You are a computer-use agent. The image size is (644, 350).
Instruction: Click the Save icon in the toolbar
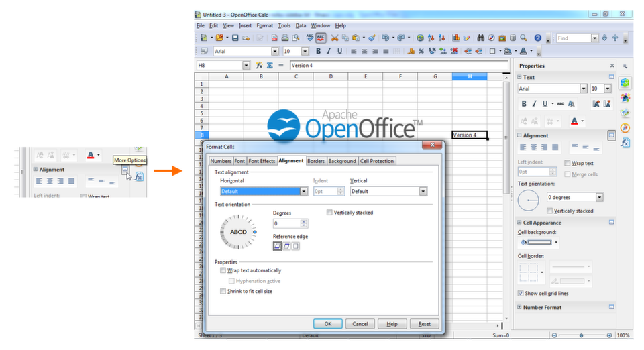pyautogui.click(x=235, y=38)
